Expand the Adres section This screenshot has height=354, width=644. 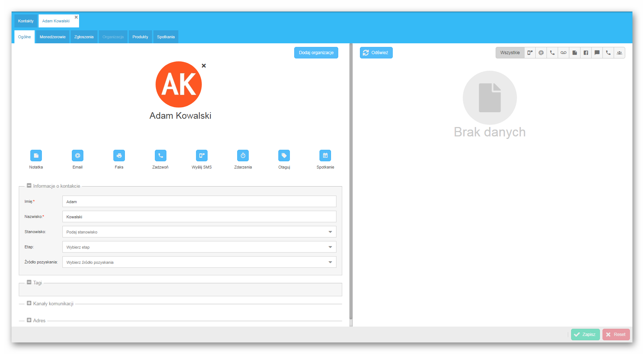pyautogui.click(x=29, y=320)
